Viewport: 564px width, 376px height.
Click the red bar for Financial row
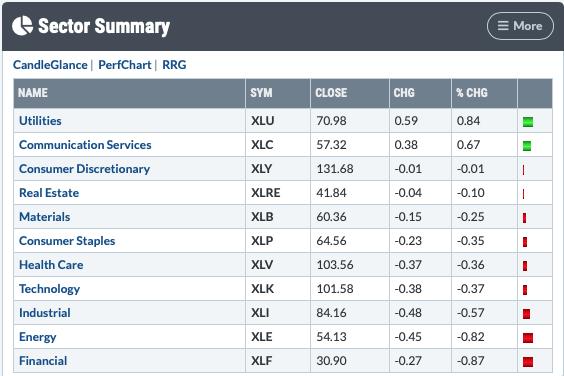point(528,362)
